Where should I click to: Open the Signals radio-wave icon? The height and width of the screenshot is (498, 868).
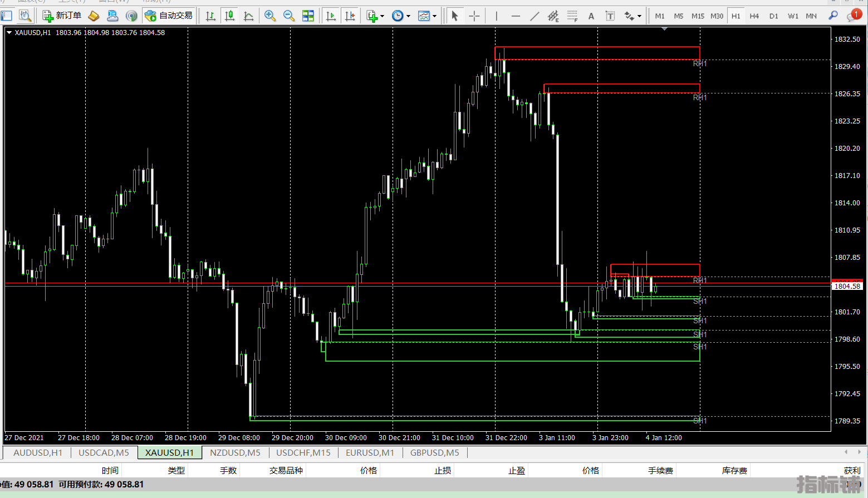coord(131,16)
